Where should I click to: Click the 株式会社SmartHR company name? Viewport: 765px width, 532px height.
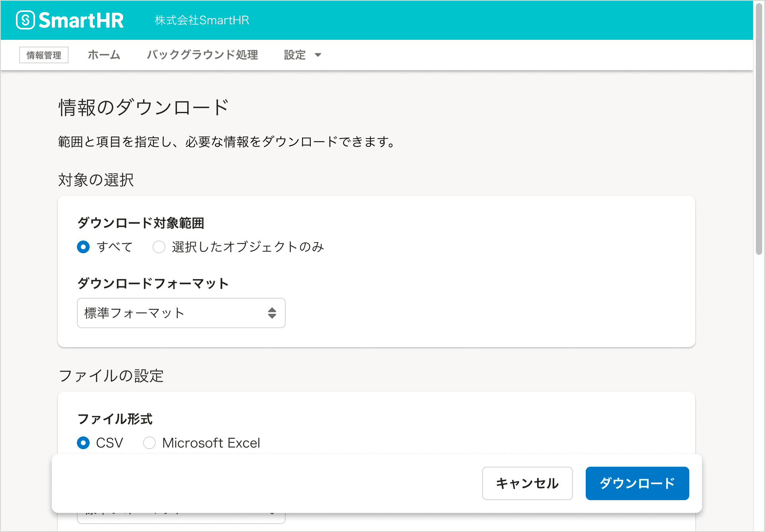(x=202, y=20)
